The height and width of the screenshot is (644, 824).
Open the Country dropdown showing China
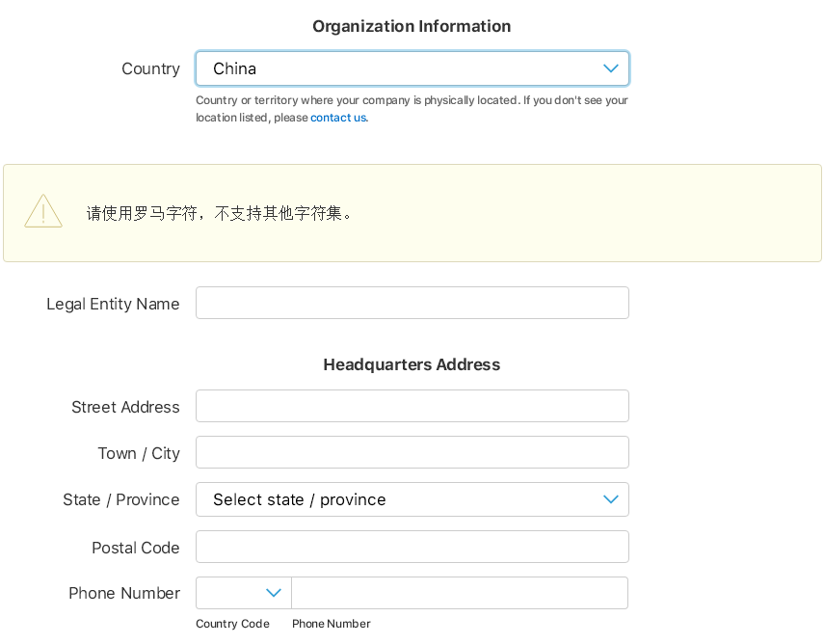412,68
